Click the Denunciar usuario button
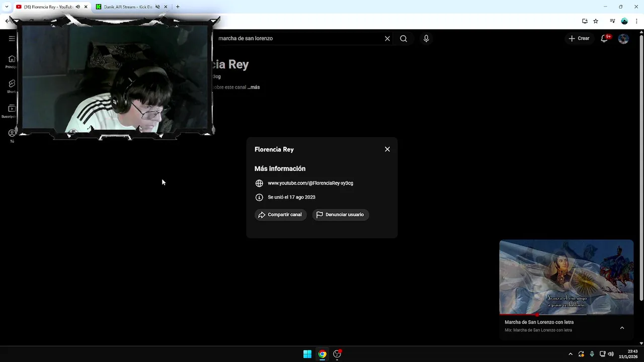Image resolution: width=644 pixels, height=362 pixels. 341,215
